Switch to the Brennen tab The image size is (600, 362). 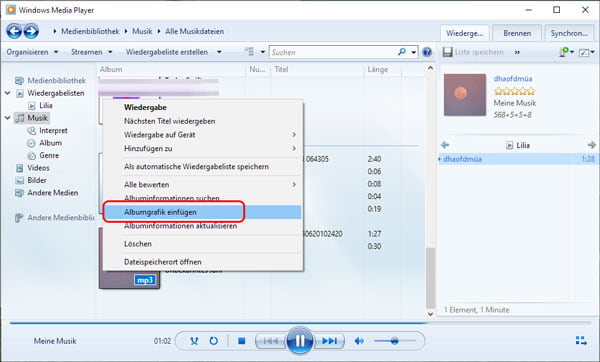[517, 33]
